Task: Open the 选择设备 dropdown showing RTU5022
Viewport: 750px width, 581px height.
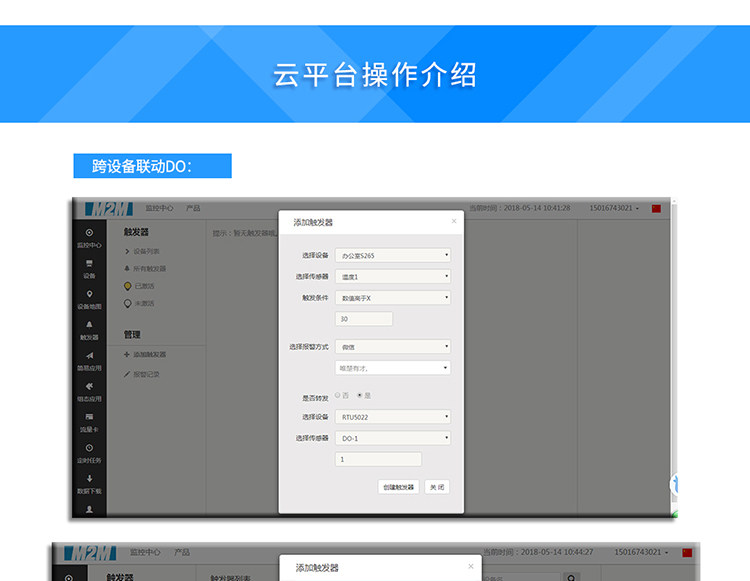Action: coord(393,417)
